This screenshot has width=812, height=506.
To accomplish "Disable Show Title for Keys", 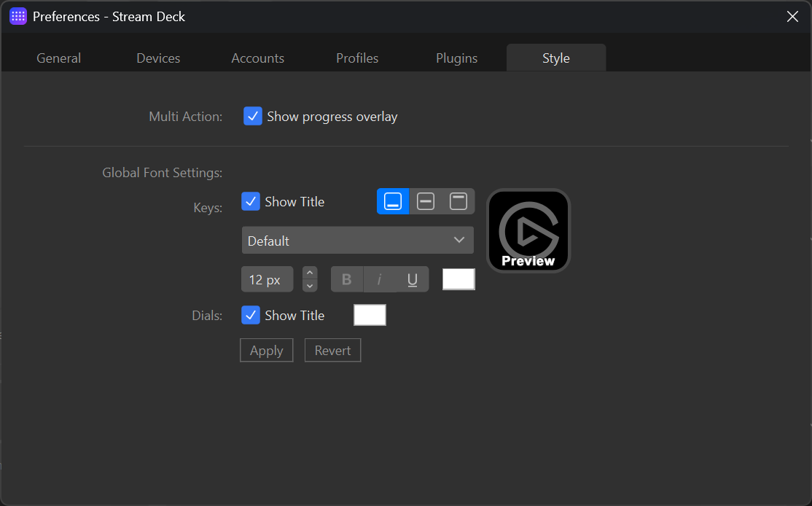I will click(252, 201).
